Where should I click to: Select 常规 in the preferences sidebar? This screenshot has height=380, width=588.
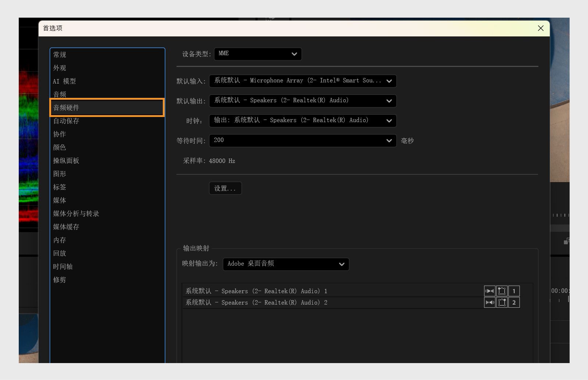59,54
